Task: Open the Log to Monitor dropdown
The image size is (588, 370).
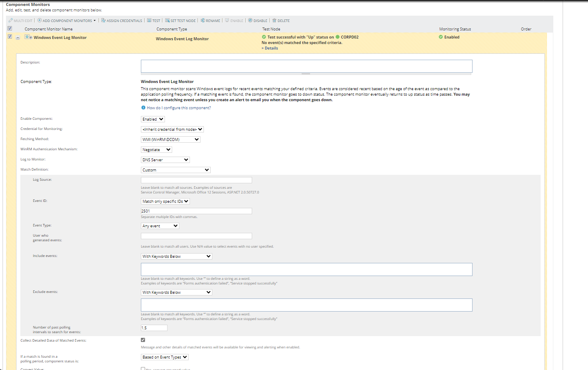Action: (165, 160)
